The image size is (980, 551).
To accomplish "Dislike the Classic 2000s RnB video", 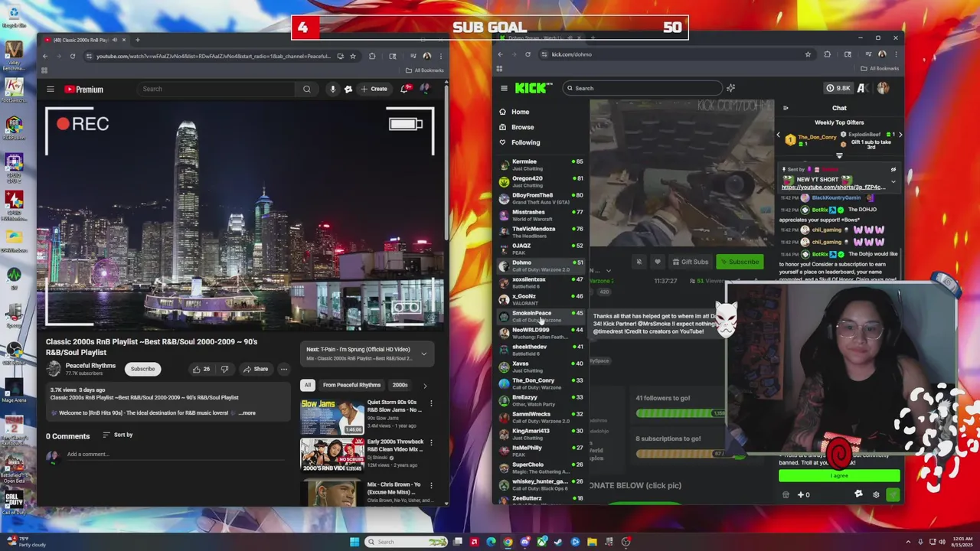I will pyautogui.click(x=224, y=369).
